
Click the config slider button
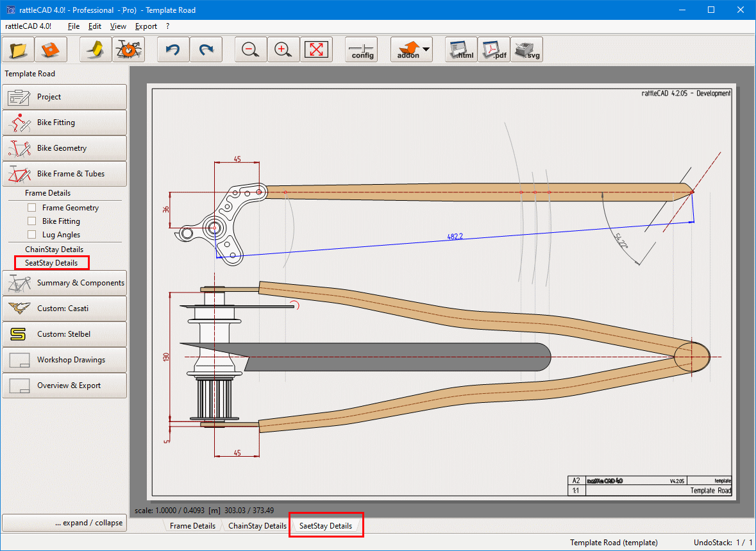click(x=362, y=49)
